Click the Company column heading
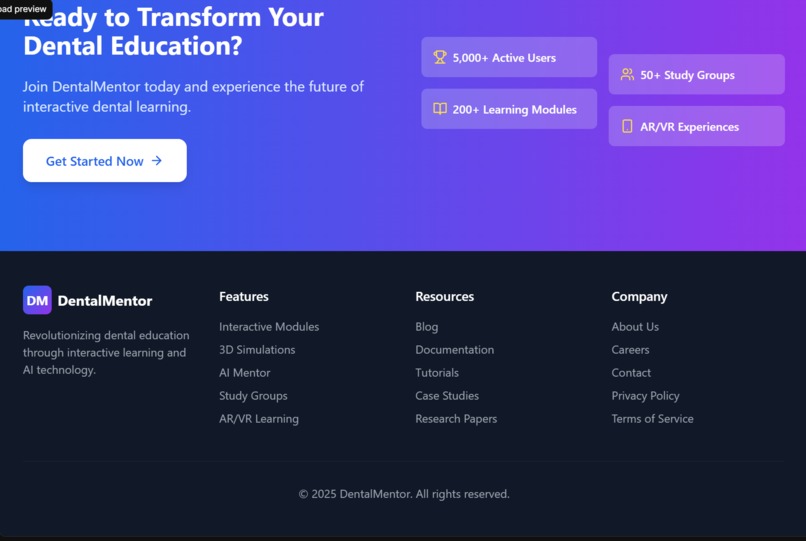This screenshot has height=541, width=806. tap(639, 297)
